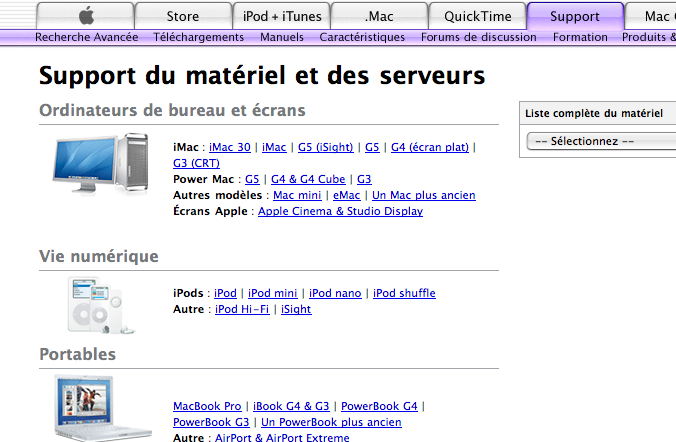Open Apple Cinema & Studio Display link
Image resolution: width=676 pixels, height=442 pixels.
point(341,211)
